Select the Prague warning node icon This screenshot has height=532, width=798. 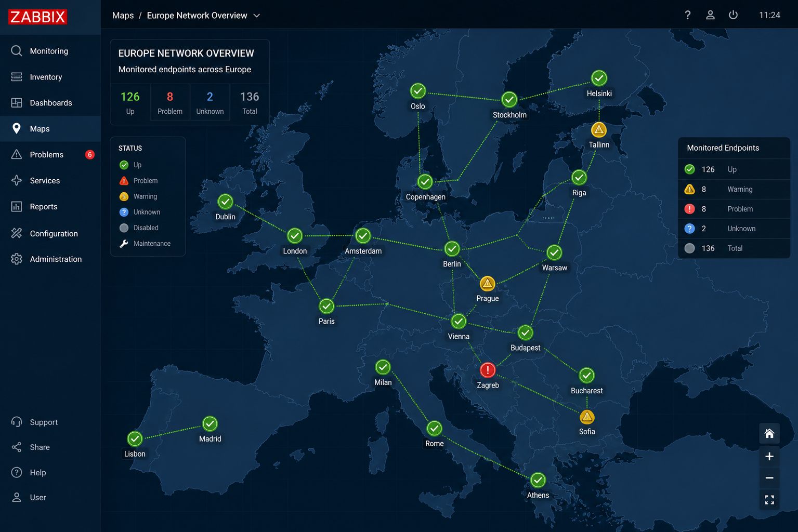[487, 284]
